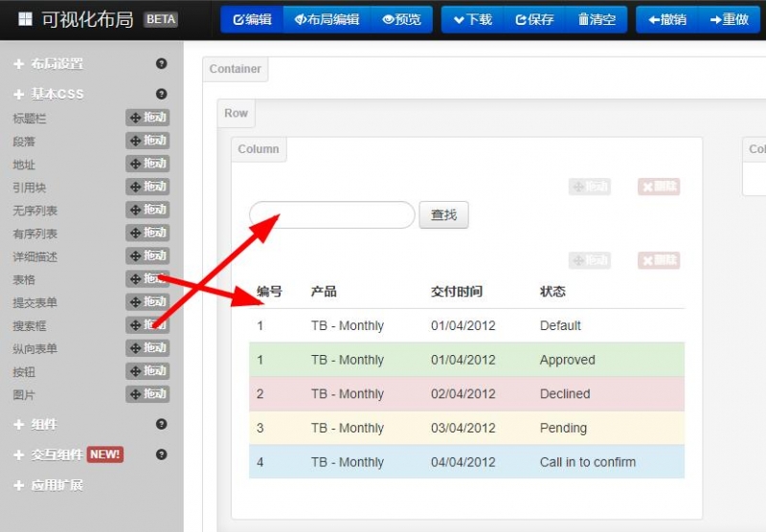Click the drag handle next to 标题栏
This screenshot has width=766, height=532.
[147, 118]
